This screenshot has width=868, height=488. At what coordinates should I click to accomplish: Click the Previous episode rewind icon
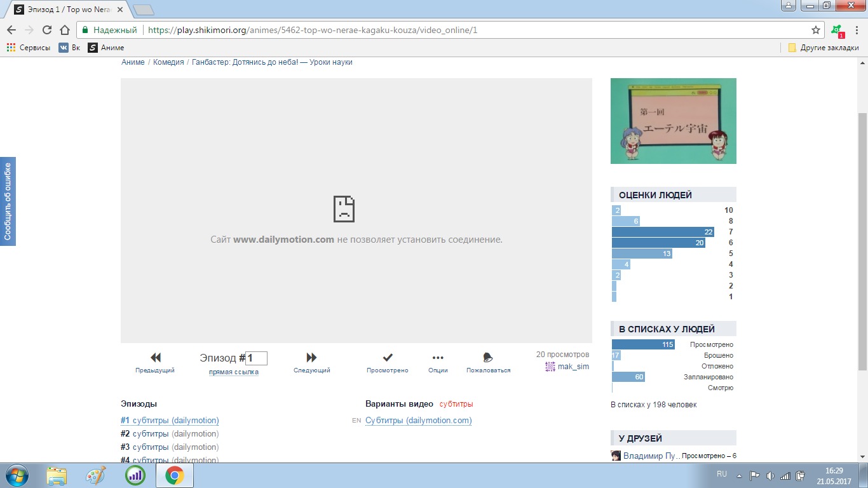(x=155, y=358)
